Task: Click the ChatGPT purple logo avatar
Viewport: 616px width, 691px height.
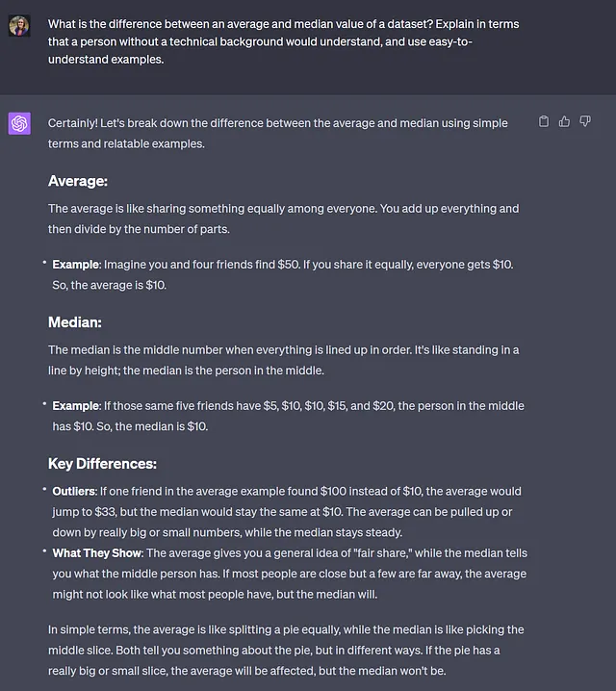Action: coord(19,123)
